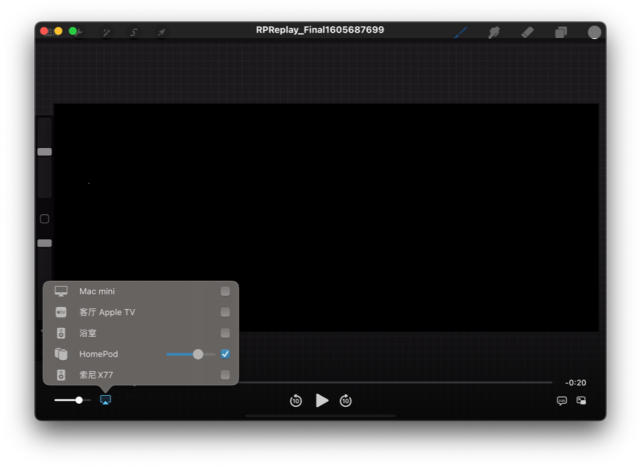Image resolution: width=641 pixels, height=466 pixels.
Task: Click the square modify button on sidebar
Action: (x=45, y=219)
